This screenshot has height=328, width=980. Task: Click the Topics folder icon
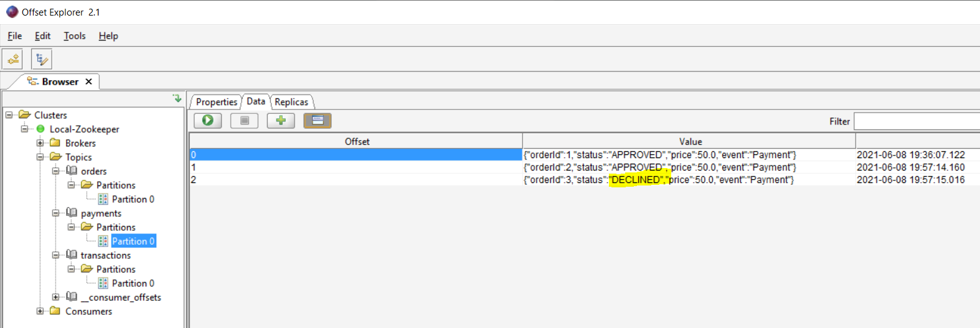point(56,157)
